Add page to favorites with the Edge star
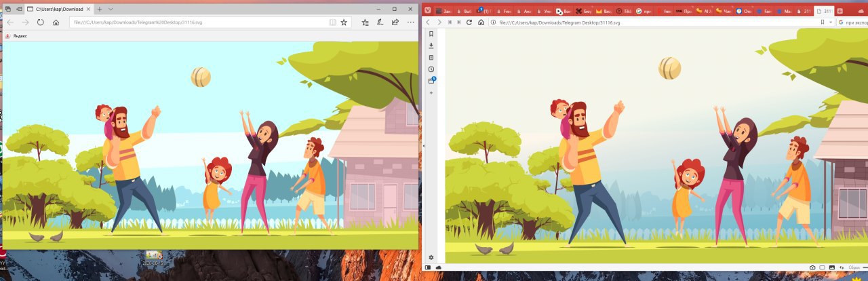Screen dimensions: 868x281 (344, 22)
